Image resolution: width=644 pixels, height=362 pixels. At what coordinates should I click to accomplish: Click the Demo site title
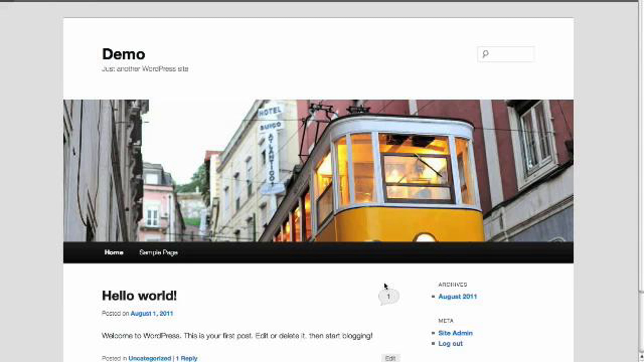124,54
